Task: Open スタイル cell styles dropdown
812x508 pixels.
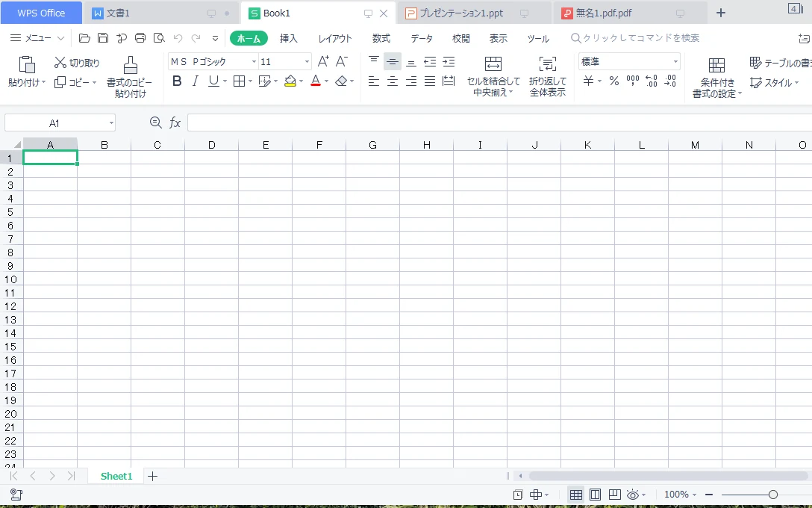Action: point(774,82)
